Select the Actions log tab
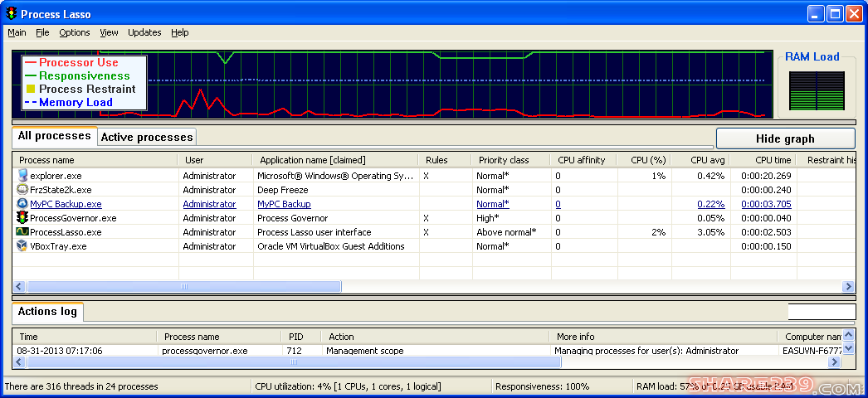Viewport: 868px width, 398px height. 47,312
